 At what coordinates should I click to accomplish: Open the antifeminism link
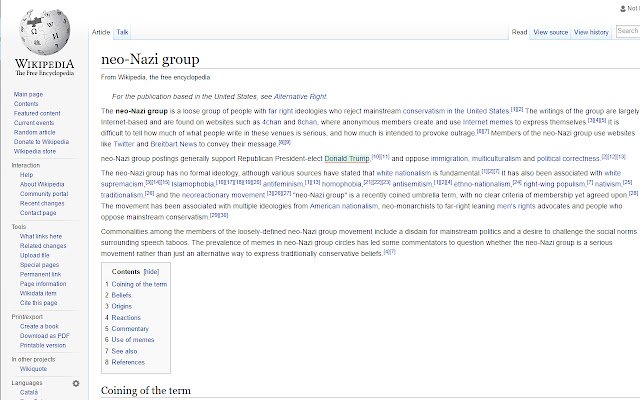(283, 184)
